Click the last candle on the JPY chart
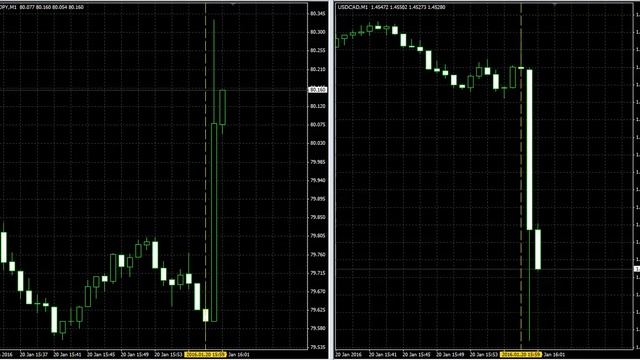The image size is (640, 360). click(x=222, y=107)
